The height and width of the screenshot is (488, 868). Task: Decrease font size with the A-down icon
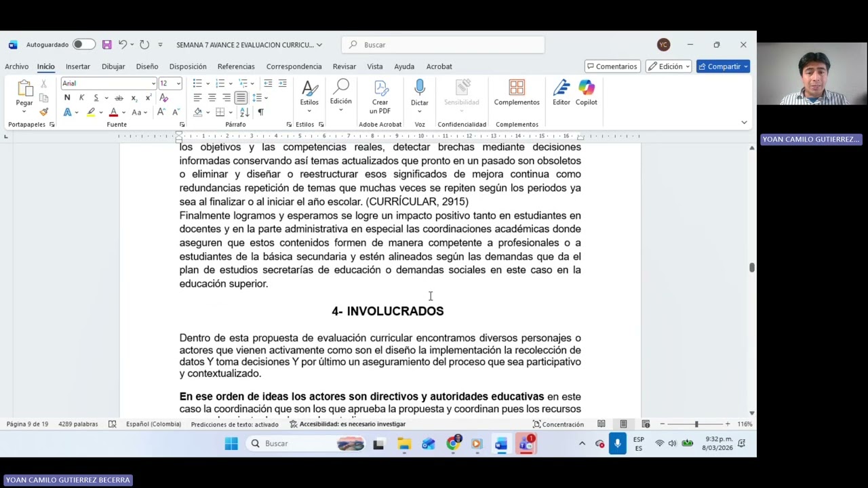click(176, 112)
